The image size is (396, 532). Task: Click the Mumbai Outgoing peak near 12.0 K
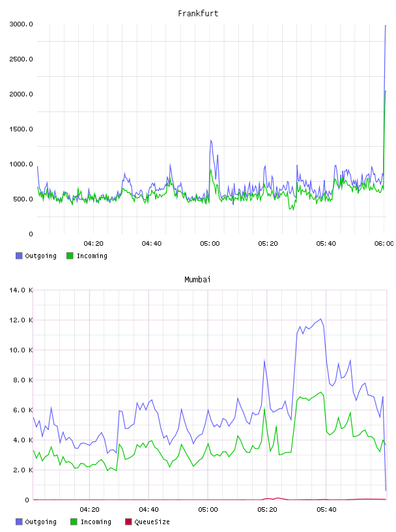click(320, 319)
